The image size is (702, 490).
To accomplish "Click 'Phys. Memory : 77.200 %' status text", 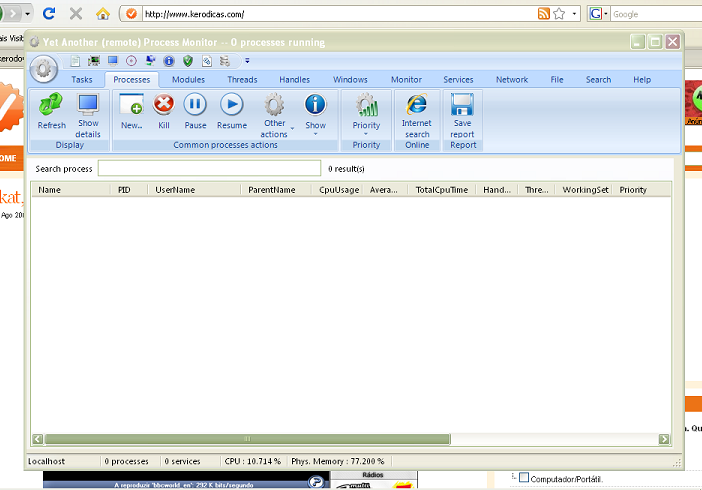I will (x=338, y=461).
